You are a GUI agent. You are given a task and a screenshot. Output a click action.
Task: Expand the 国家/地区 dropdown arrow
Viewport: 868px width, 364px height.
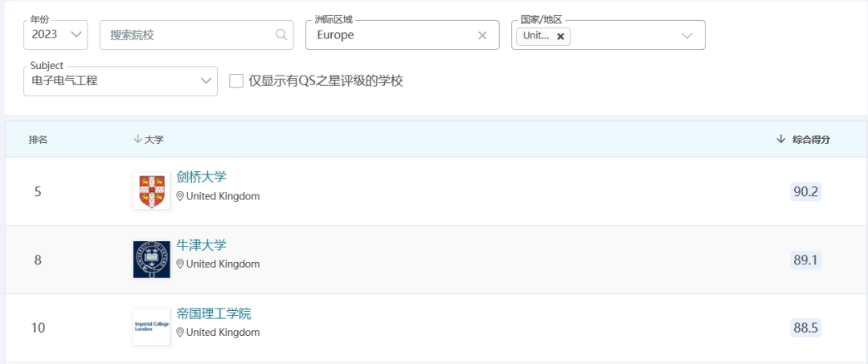(687, 36)
